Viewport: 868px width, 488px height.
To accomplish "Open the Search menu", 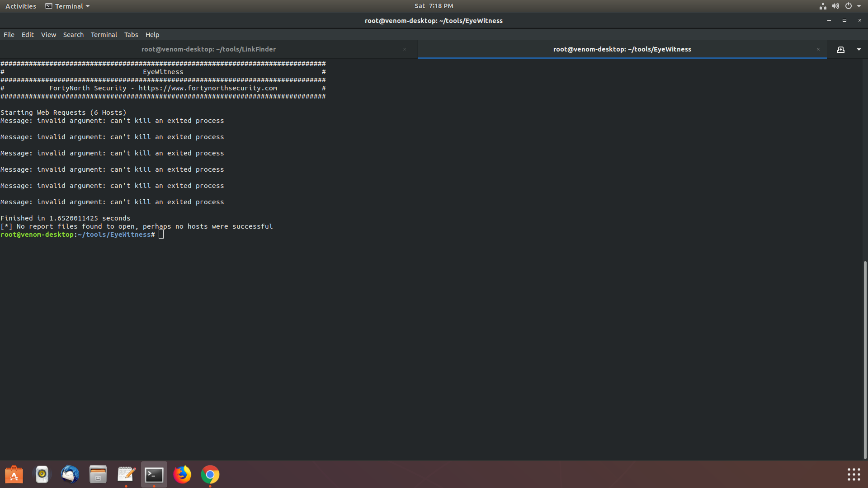I will click(73, 35).
